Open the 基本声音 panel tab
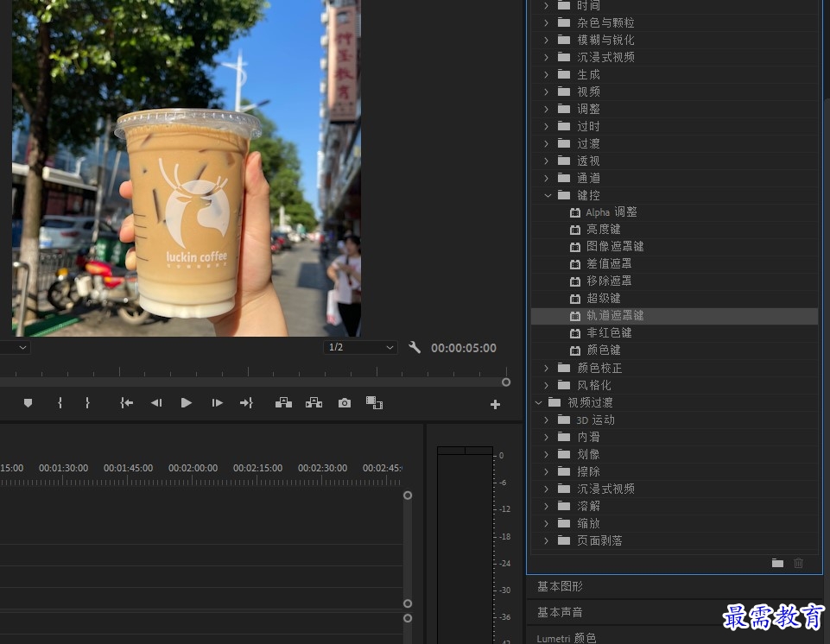Viewport: 830px width, 644px height. 560,612
